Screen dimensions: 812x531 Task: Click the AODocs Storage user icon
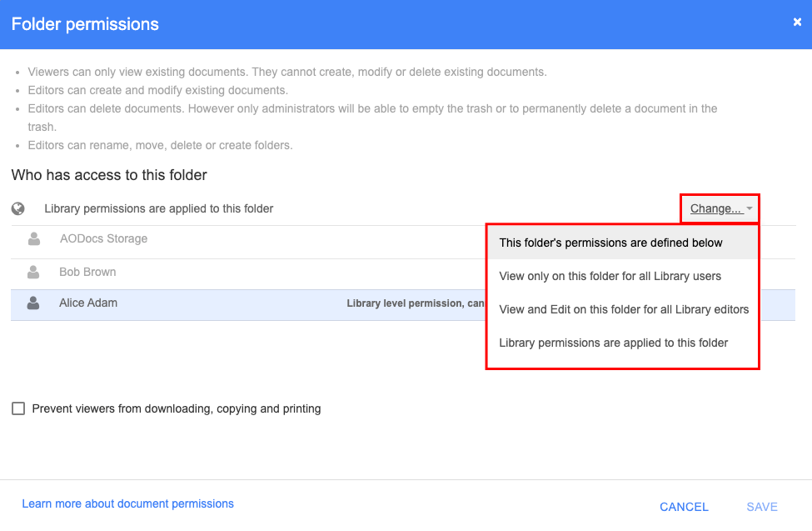click(x=34, y=239)
